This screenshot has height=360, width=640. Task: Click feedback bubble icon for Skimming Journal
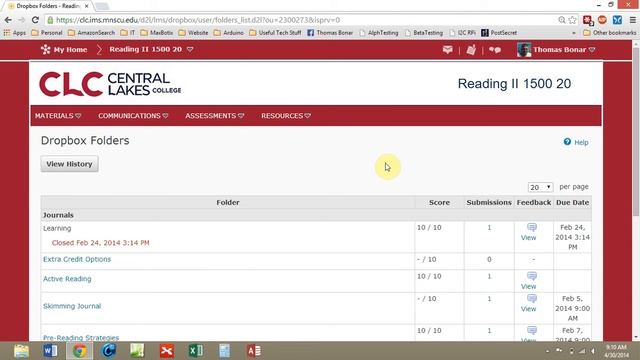[531, 298]
